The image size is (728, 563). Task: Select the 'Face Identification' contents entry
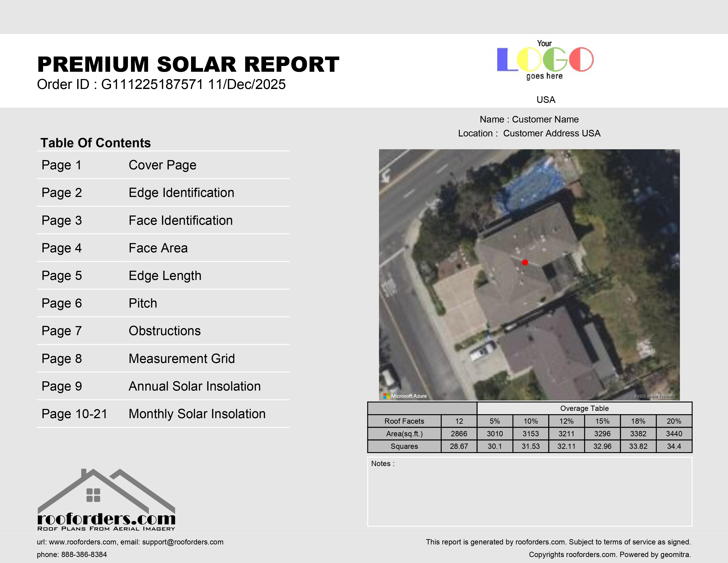point(181,221)
